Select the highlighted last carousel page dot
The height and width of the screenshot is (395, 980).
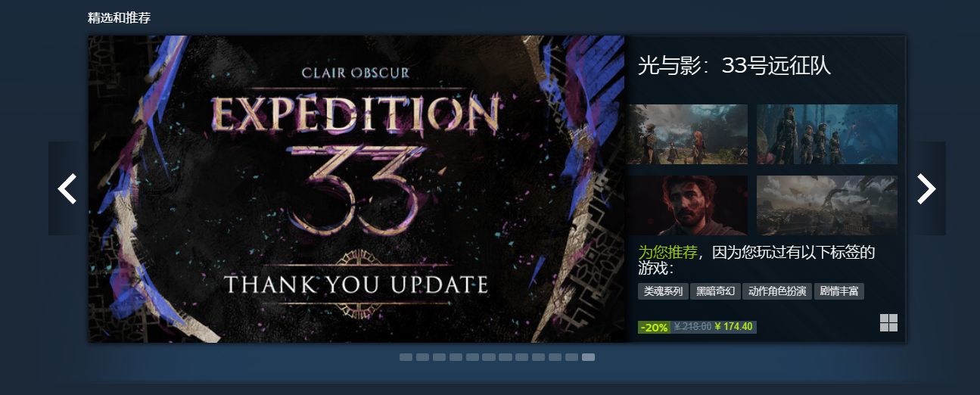588,357
